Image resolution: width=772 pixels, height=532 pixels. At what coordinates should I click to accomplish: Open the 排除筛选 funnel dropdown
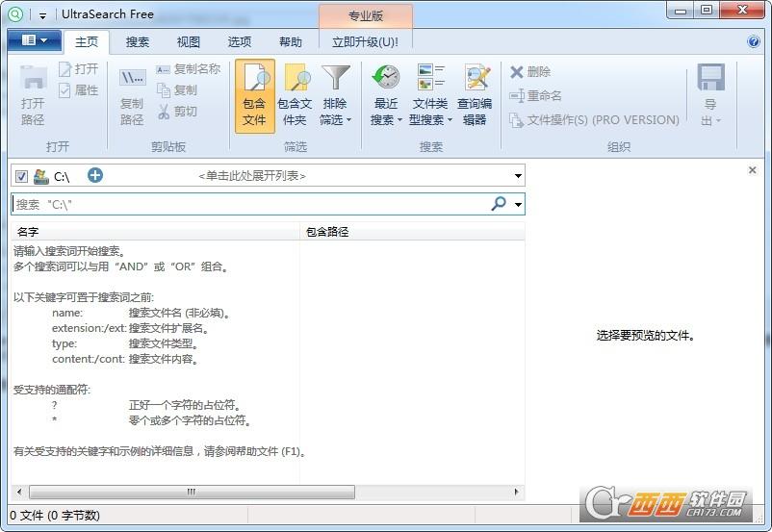pos(335,96)
